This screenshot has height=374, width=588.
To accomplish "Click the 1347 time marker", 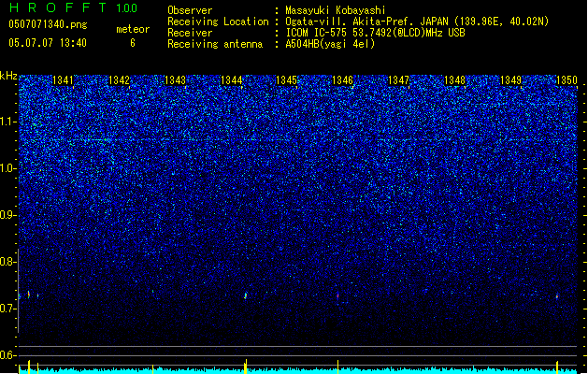I will 398,80.
